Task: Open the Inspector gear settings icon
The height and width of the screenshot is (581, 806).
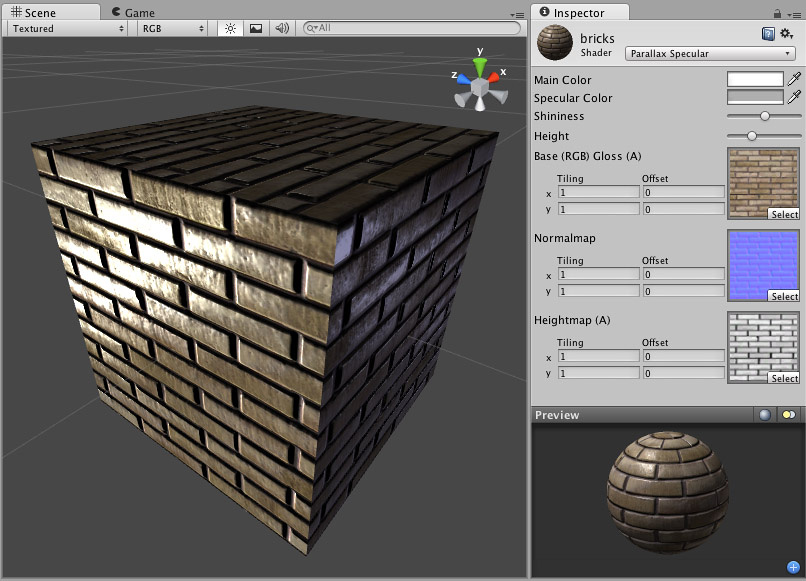Action: 786,33
